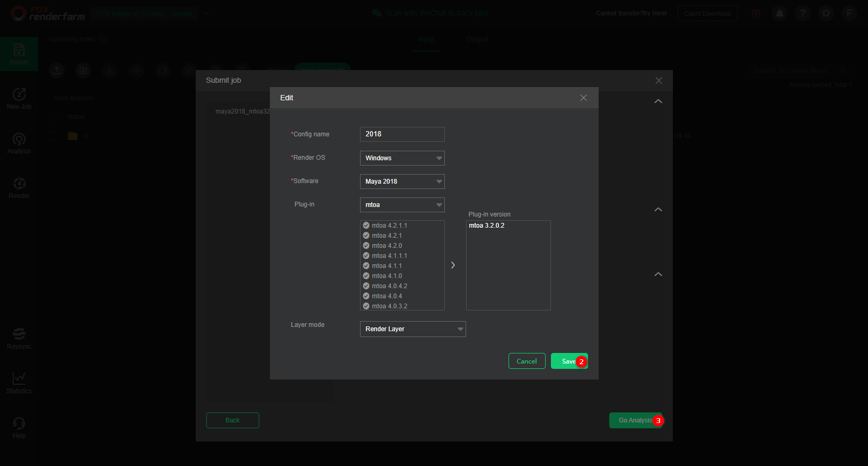Click the upload icon in assets toolbar
868x466 pixels.
(57, 71)
